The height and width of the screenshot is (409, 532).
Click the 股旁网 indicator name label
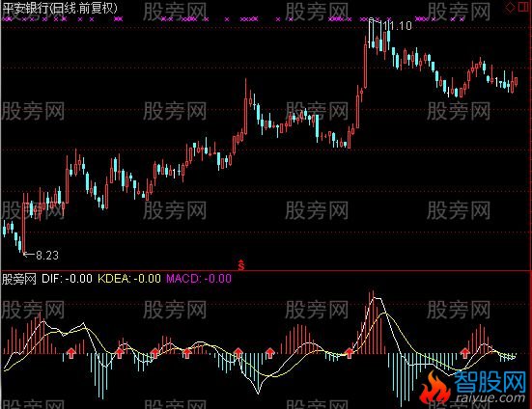19,279
